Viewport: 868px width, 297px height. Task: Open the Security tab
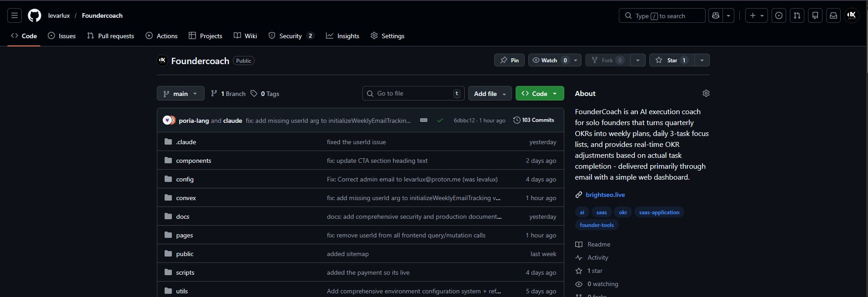(x=291, y=36)
